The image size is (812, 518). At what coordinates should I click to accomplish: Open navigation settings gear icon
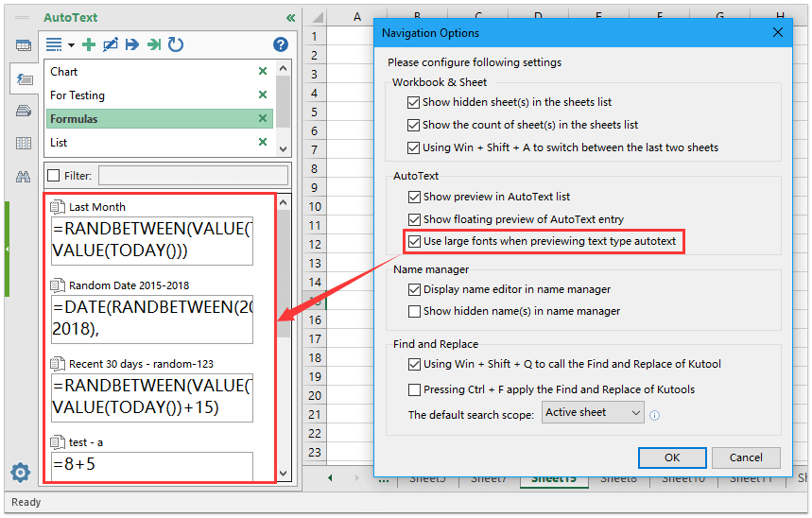pyautogui.click(x=20, y=473)
